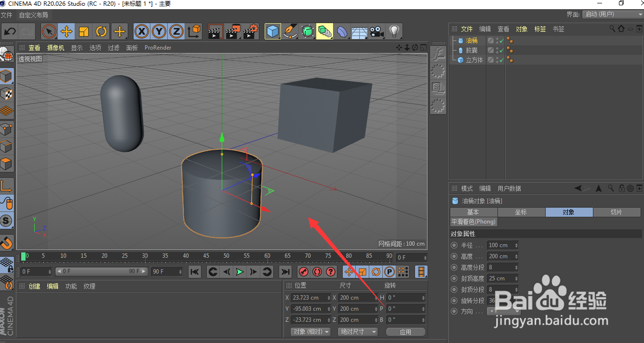The height and width of the screenshot is (343, 644).
Task: Toggle the Enable Snap magnet icon
Action: pyautogui.click(x=6, y=242)
